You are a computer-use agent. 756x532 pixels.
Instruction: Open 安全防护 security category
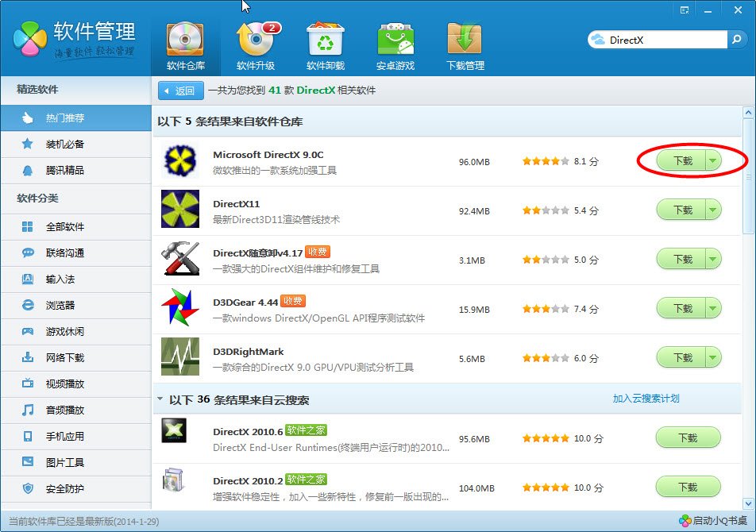[x=75, y=488]
